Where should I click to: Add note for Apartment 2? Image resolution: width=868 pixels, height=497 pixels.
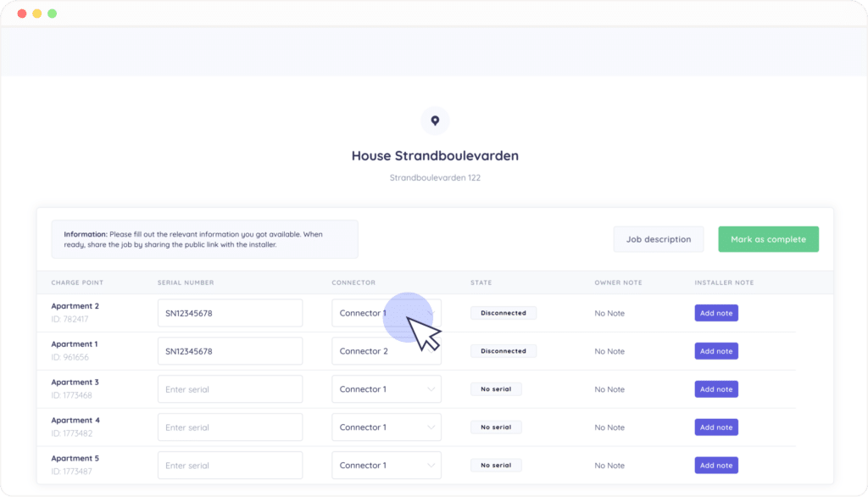point(716,313)
